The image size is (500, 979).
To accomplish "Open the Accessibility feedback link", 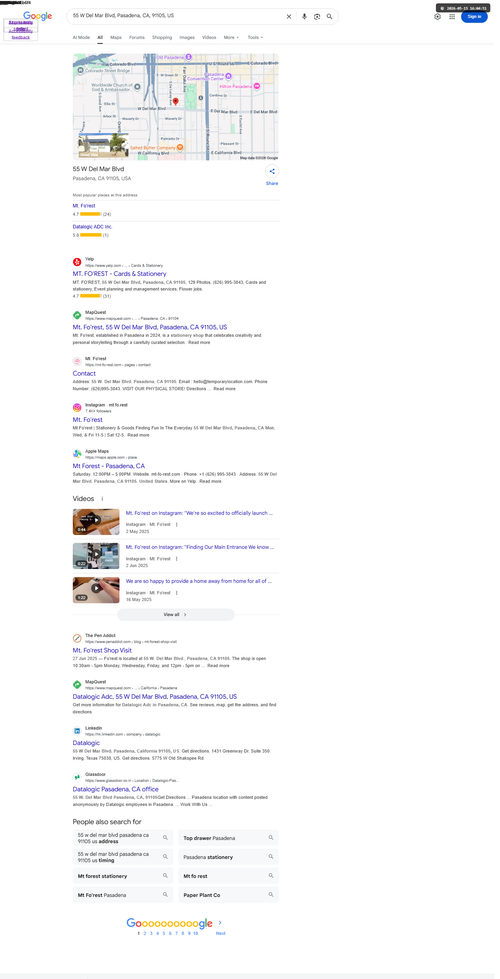I will [21, 34].
